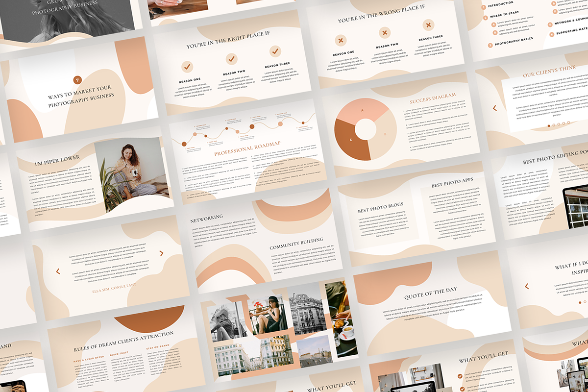Click the 'Introduction' agenda item
Screen dimensions: 588x392
tap(501, 5)
